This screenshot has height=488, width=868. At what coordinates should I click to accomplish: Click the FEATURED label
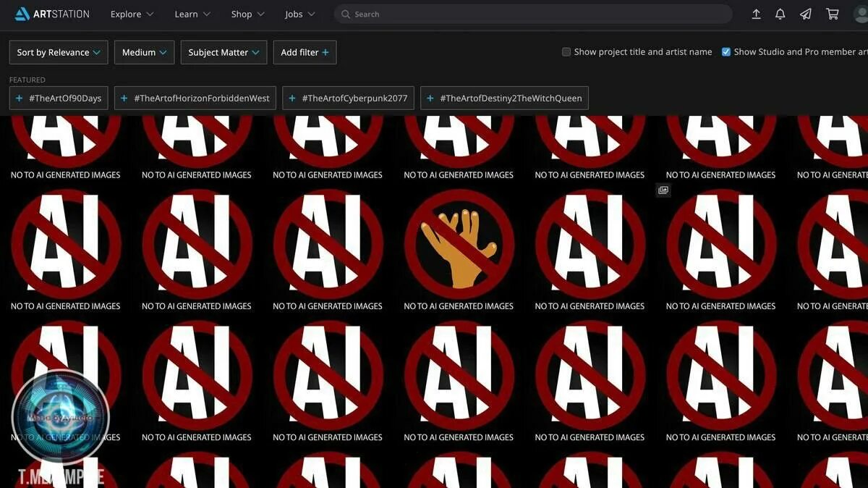pyautogui.click(x=27, y=80)
